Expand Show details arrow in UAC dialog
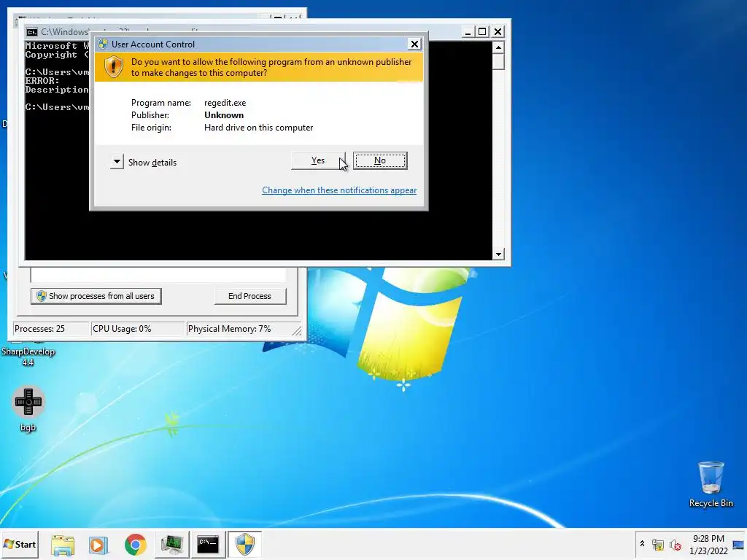 117,162
